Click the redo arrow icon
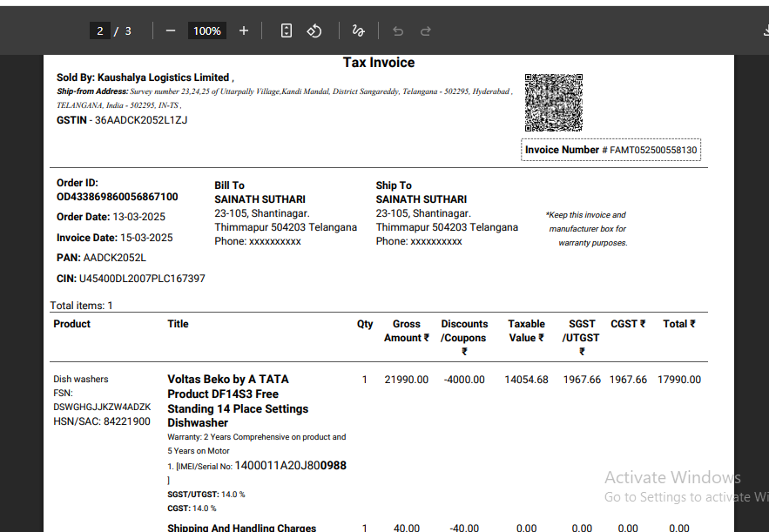This screenshot has height=532, width=769. pos(425,30)
